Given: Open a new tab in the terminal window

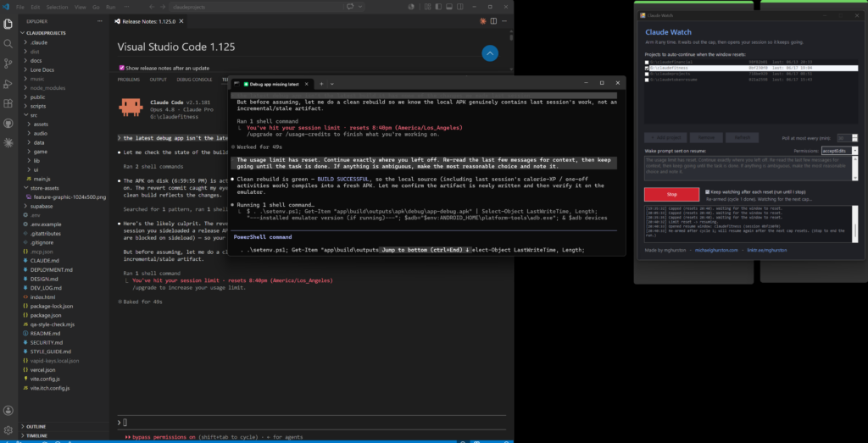Looking at the screenshot, I should 321,84.
